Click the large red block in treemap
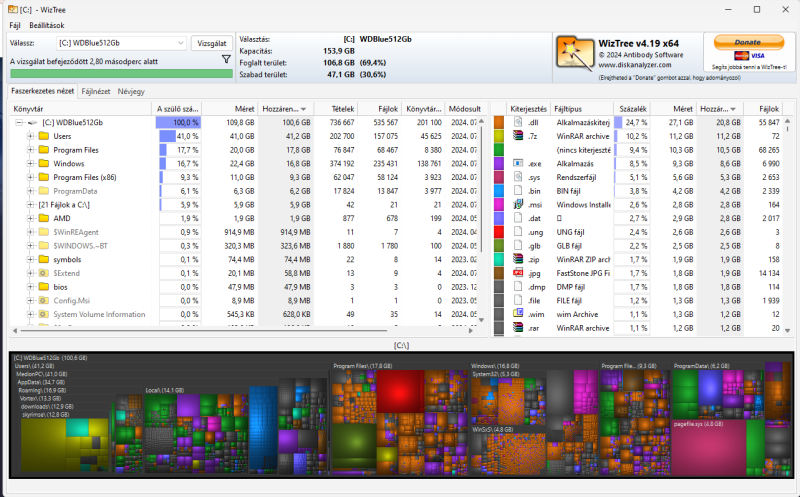Image resolution: width=800 pixels, height=497 pixels. (401, 391)
